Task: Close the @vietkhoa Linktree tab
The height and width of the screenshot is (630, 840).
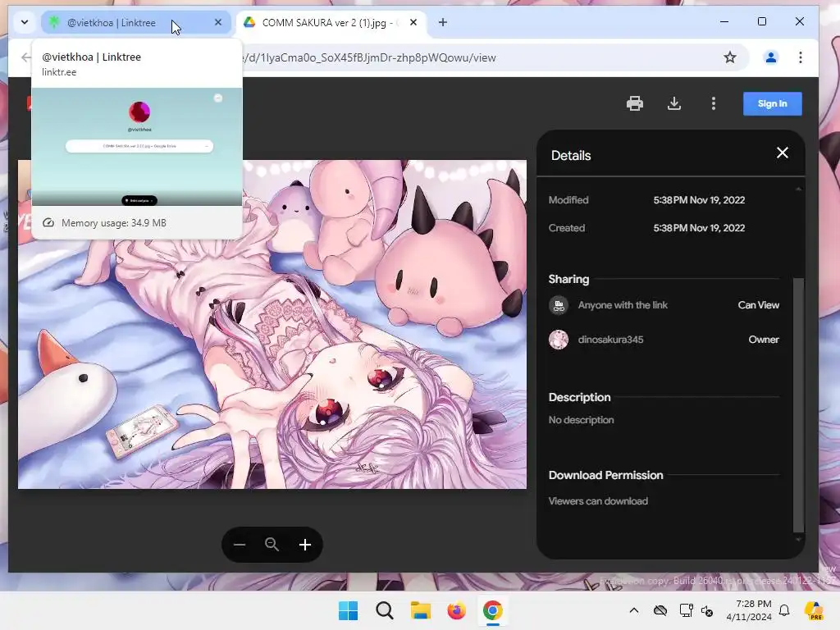Action: point(218,22)
